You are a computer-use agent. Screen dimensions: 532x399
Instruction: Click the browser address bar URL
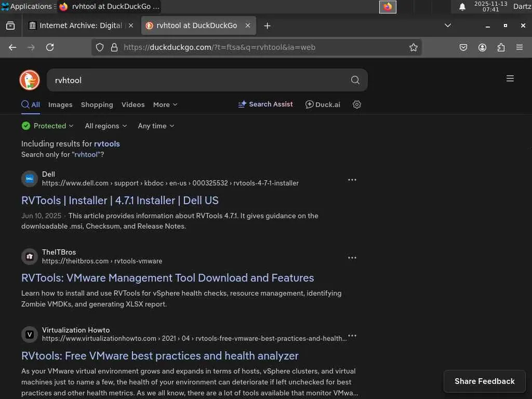[220, 47]
